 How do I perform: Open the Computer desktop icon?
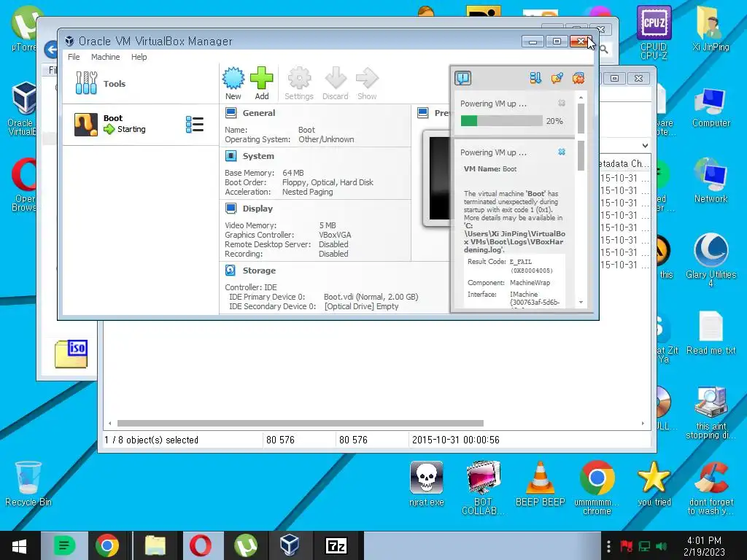point(711,108)
